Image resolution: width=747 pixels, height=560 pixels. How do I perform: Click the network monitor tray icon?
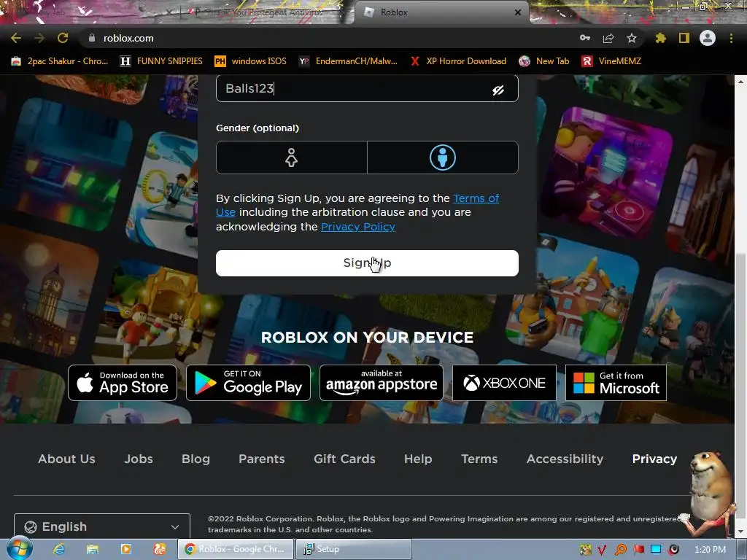click(656, 550)
